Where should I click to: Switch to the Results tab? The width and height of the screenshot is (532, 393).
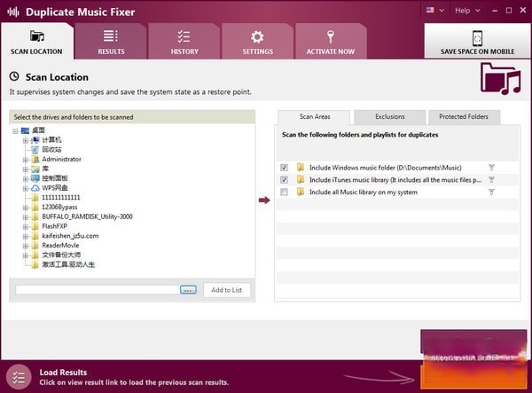tap(111, 42)
